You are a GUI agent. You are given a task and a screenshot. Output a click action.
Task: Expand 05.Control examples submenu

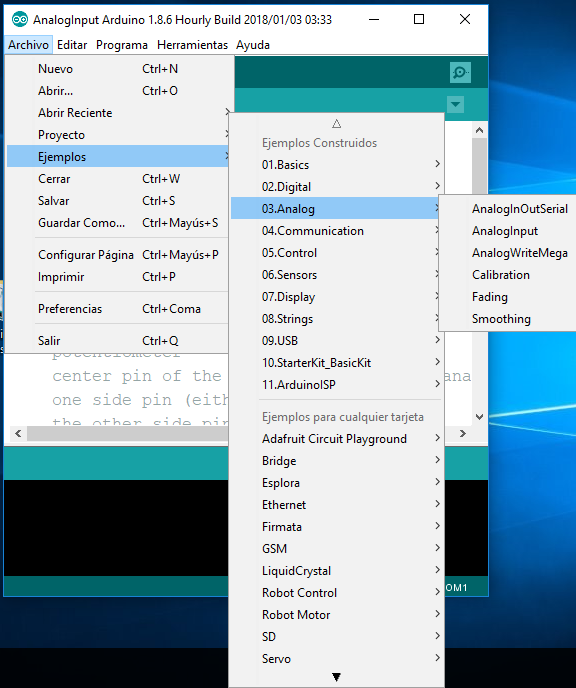(x=336, y=253)
